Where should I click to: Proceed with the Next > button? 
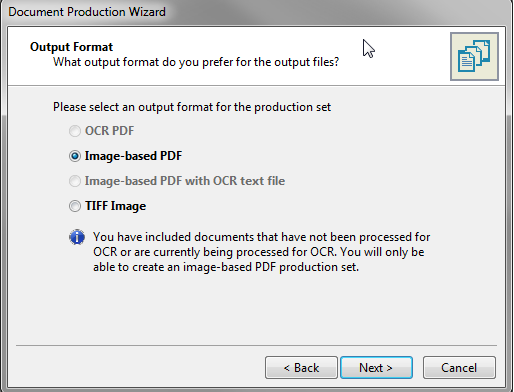tap(376, 368)
